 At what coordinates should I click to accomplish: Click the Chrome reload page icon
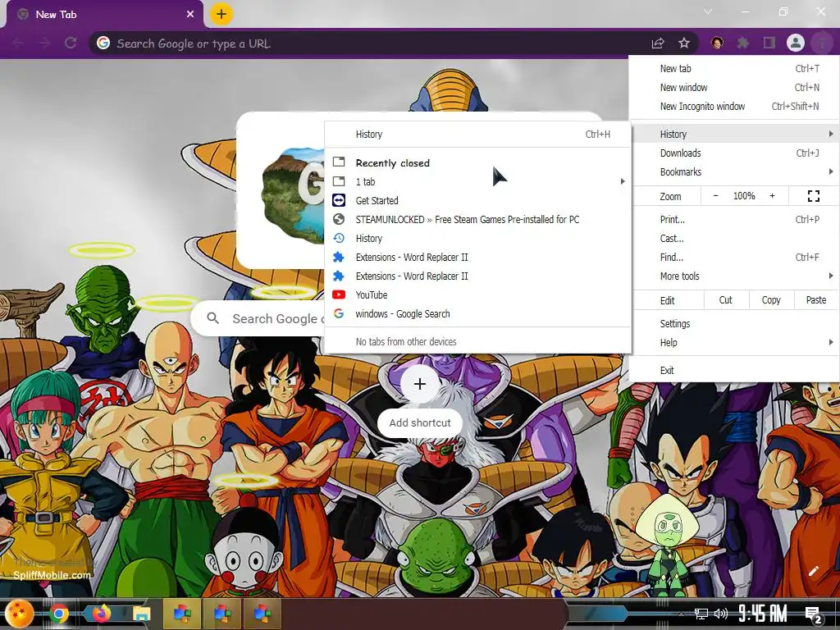(71, 43)
